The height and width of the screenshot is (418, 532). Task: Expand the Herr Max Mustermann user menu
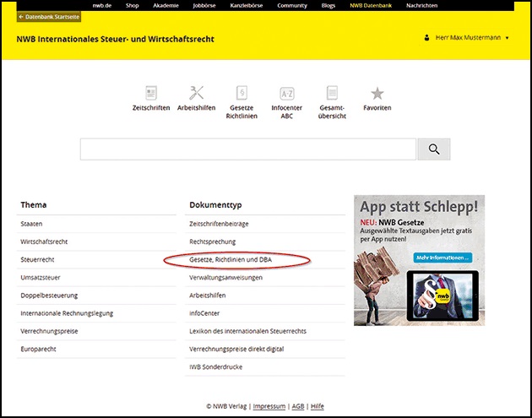coord(465,38)
